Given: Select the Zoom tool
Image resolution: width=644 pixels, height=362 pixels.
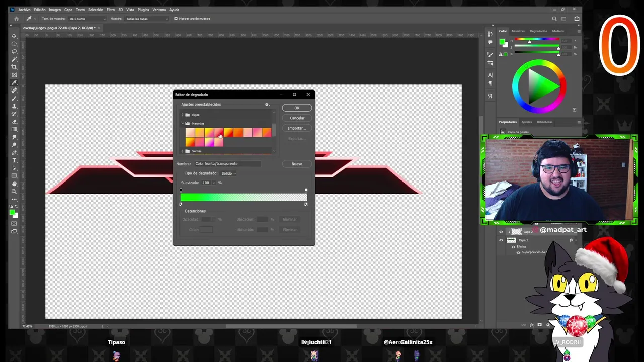Looking at the screenshot, I should point(14,191).
